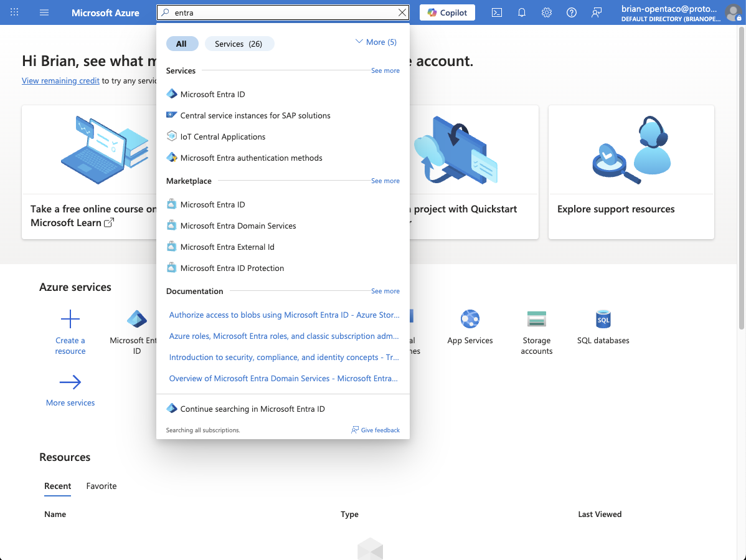Open Microsoft Entra ID service result

(x=283, y=94)
